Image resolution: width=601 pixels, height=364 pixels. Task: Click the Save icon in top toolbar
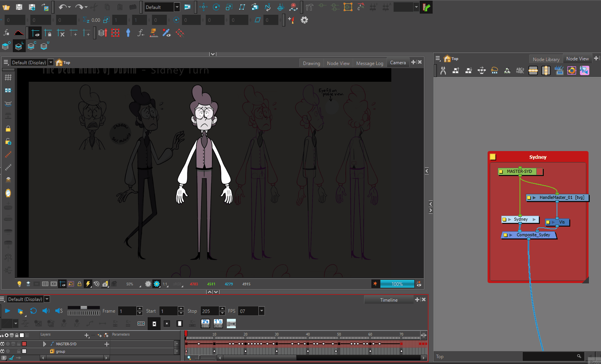(19, 7)
